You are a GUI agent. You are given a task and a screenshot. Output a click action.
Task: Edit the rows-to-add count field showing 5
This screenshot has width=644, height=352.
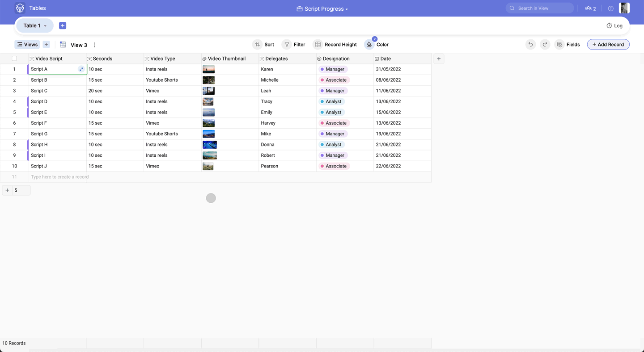coord(21,190)
